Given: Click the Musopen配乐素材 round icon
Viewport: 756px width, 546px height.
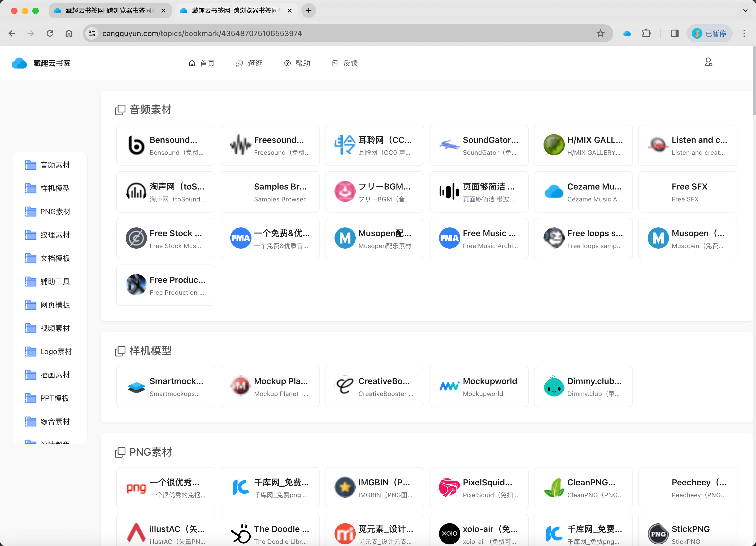Looking at the screenshot, I should tap(345, 238).
